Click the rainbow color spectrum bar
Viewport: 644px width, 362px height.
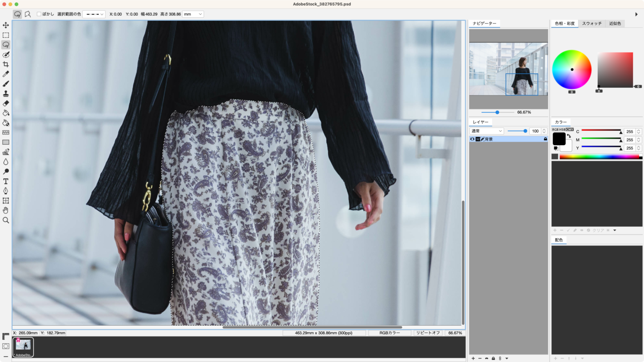click(599, 157)
